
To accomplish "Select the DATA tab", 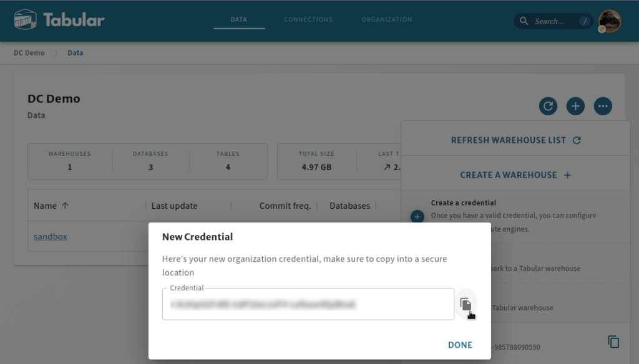I will (239, 19).
